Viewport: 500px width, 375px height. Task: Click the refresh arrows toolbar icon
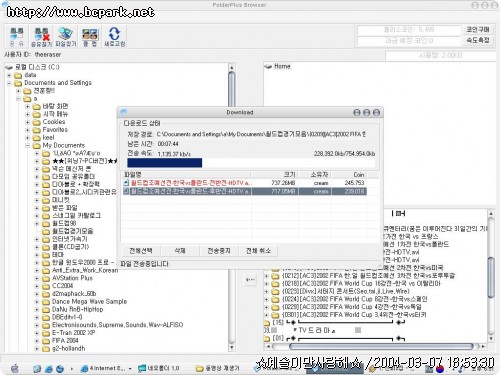coord(114,37)
